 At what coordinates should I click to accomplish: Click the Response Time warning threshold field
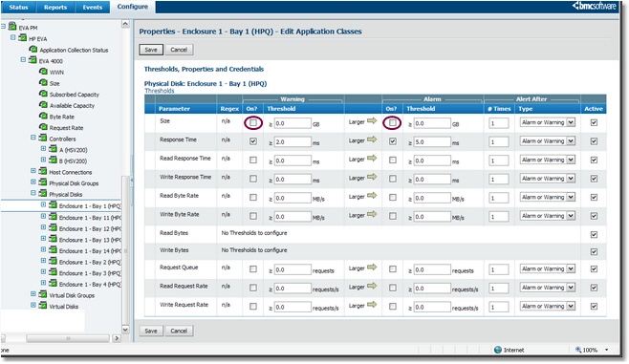click(293, 142)
